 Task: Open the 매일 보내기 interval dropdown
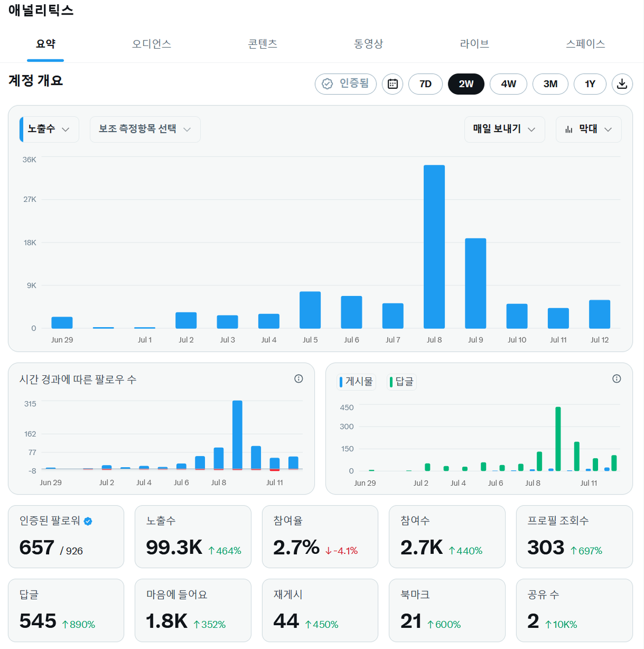coord(504,129)
